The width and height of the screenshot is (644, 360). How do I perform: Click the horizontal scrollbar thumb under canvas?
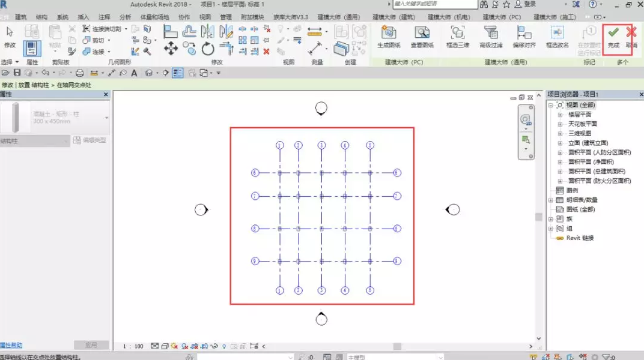pyautogui.click(x=397, y=346)
